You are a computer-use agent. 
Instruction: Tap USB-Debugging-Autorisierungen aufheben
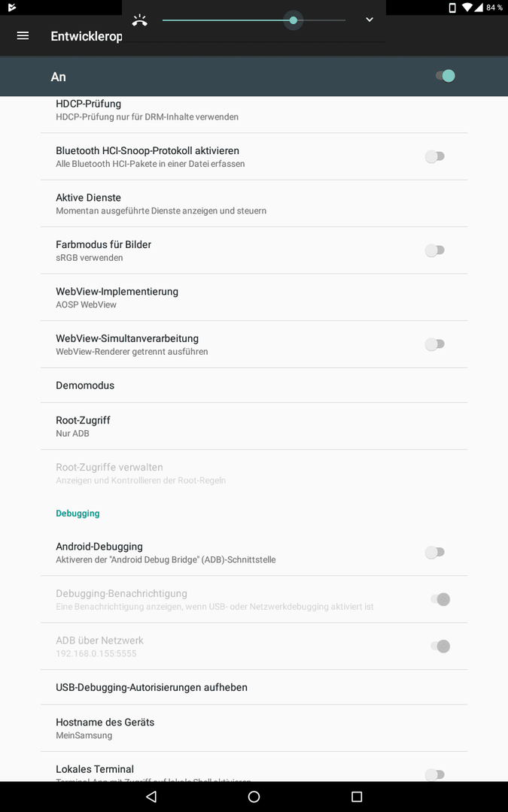254,687
